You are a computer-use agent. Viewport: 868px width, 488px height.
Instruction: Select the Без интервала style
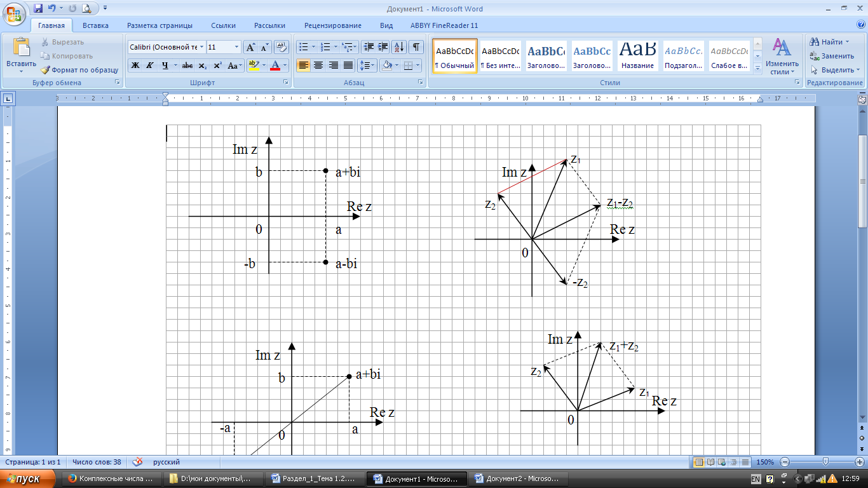coord(501,56)
